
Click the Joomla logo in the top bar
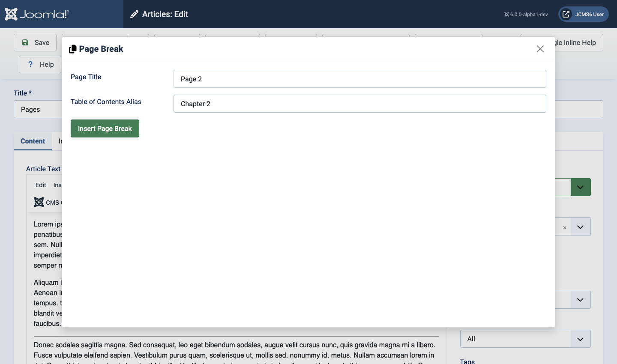(x=11, y=14)
